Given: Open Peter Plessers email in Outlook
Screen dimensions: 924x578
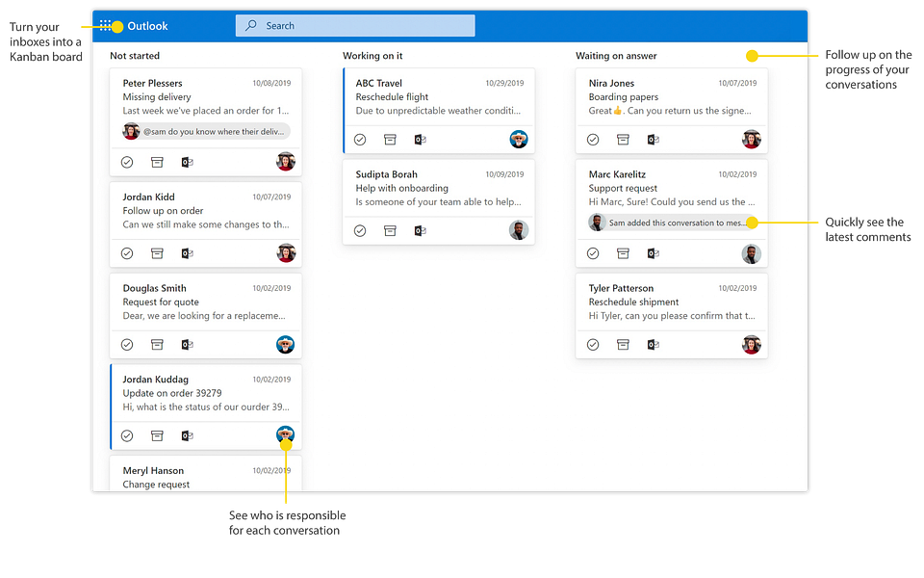Looking at the screenshot, I should [187, 162].
